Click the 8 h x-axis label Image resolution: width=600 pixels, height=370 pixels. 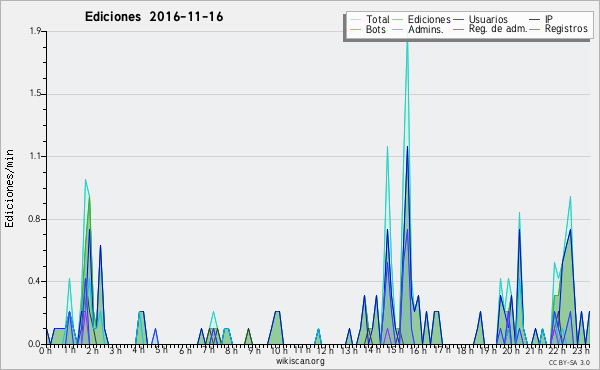(x=232, y=350)
